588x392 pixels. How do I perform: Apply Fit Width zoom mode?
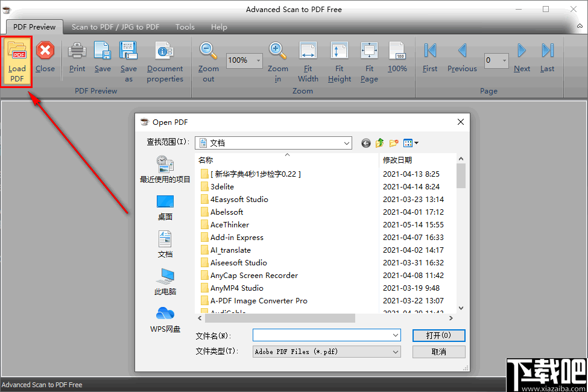[x=308, y=57]
